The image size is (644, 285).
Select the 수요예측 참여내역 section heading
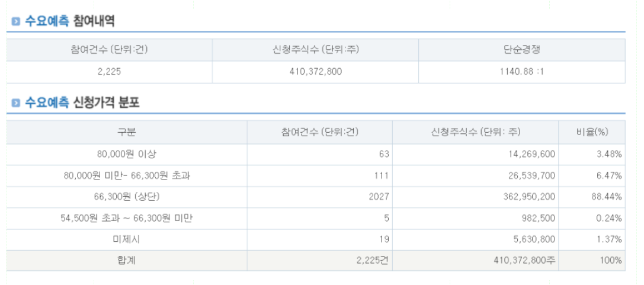[70, 21]
